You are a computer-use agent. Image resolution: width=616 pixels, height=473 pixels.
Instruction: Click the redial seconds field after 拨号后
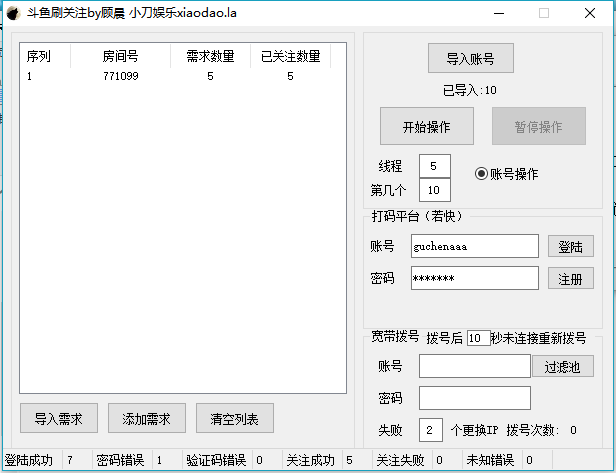coord(478,338)
